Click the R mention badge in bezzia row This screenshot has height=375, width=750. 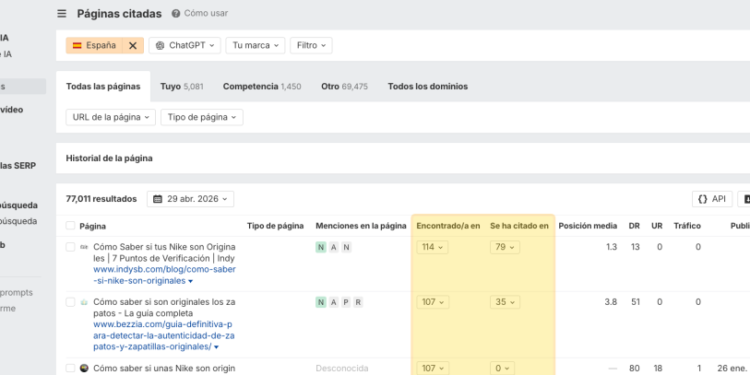point(358,302)
